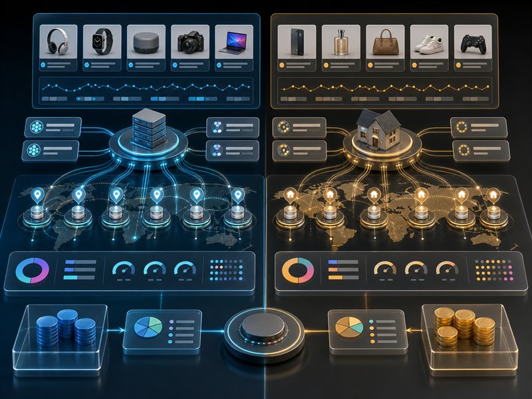Click the gold-teal pie chart

point(349,328)
